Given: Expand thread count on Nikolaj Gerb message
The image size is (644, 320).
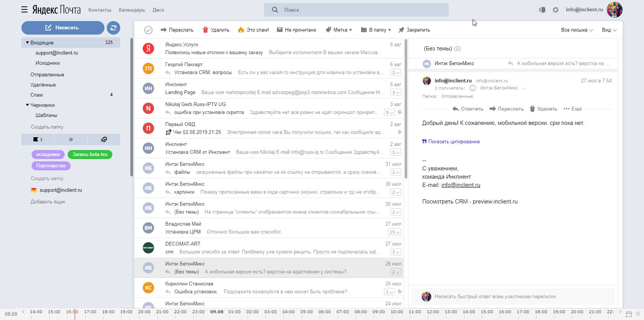Looking at the screenshot, I should pos(389,112).
